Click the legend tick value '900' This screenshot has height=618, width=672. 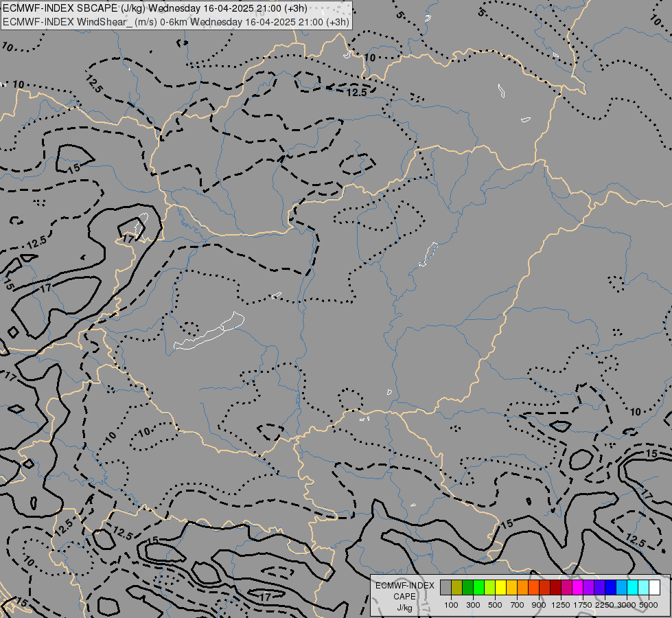539,605
